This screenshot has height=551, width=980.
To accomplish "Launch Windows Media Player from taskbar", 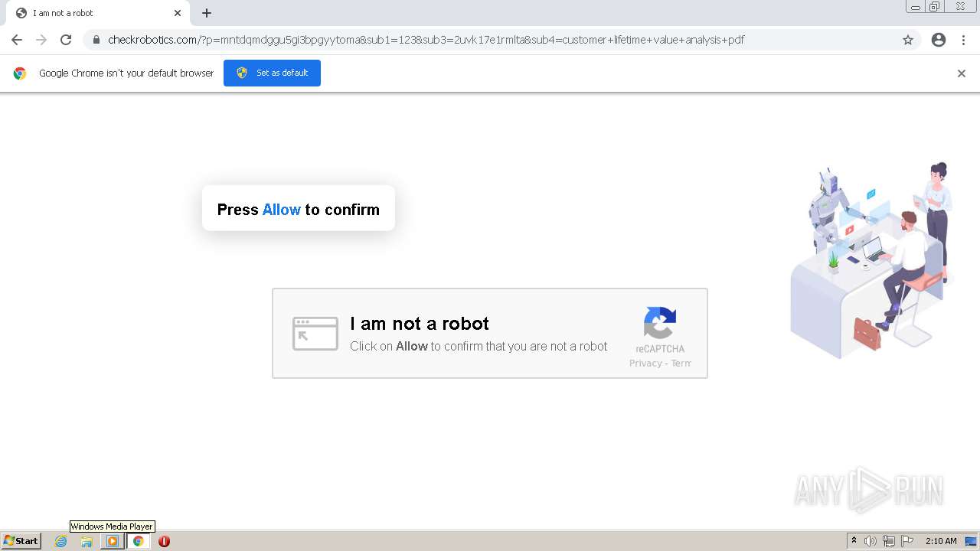I will point(113,541).
